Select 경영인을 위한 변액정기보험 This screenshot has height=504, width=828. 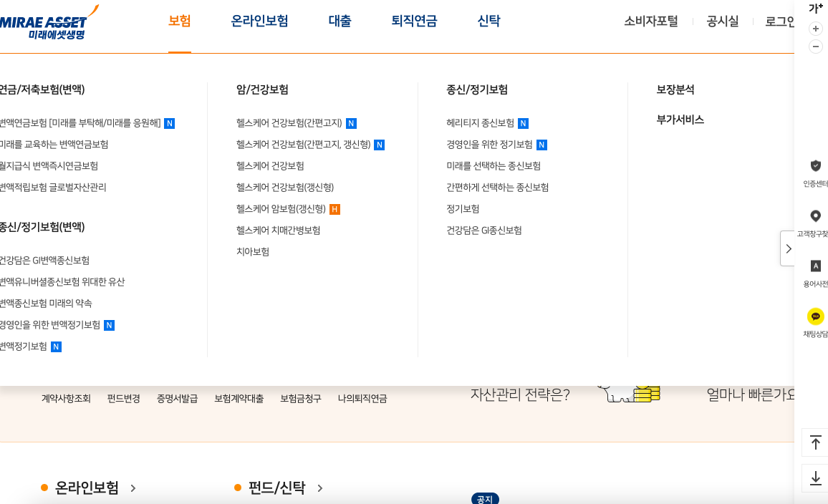[x=50, y=324]
